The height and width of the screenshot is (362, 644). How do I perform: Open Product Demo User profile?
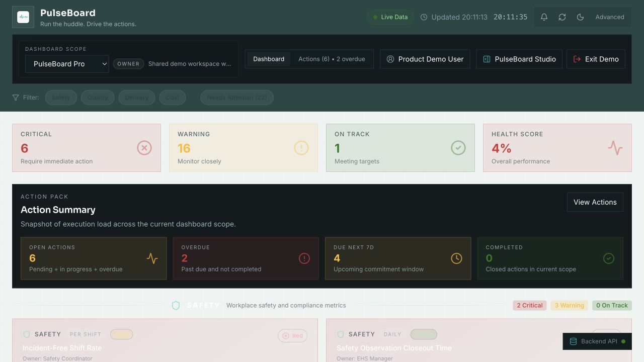[x=425, y=59]
